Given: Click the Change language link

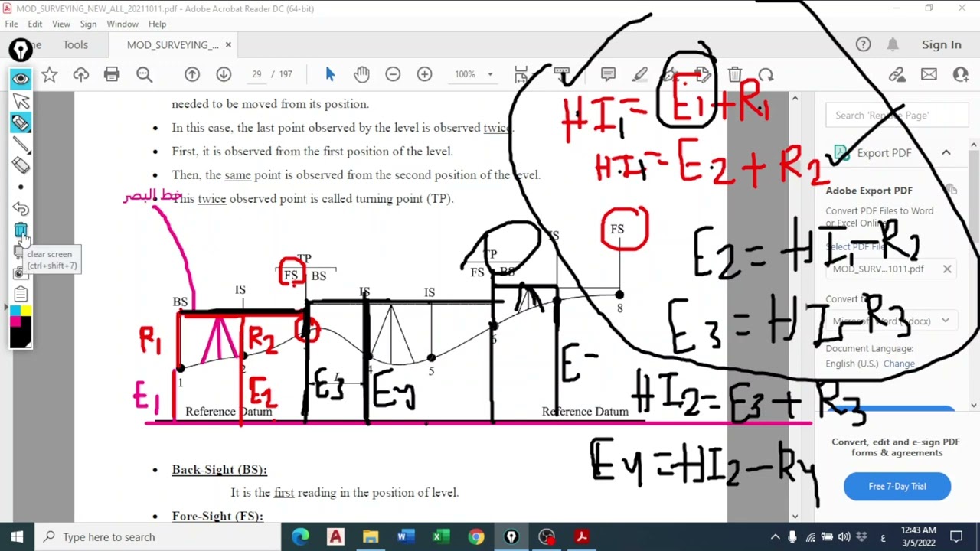Looking at the screenshot, I should (x=899, y=364).
